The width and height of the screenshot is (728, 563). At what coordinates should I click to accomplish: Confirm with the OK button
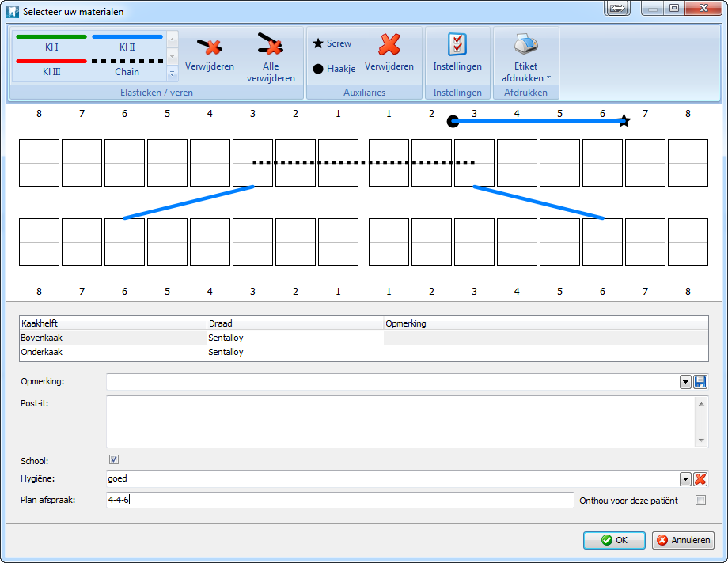click(614, 540)
